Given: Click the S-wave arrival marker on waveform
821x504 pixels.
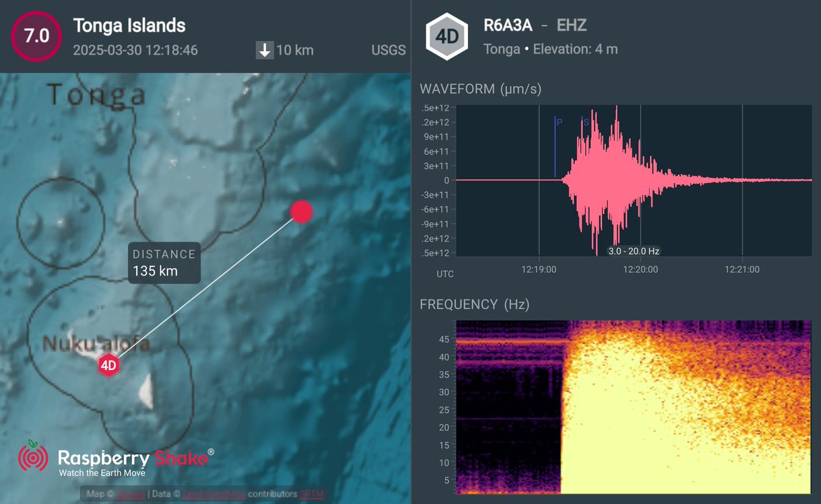Looking at the screenshot, I should click(x=585, y=122).
